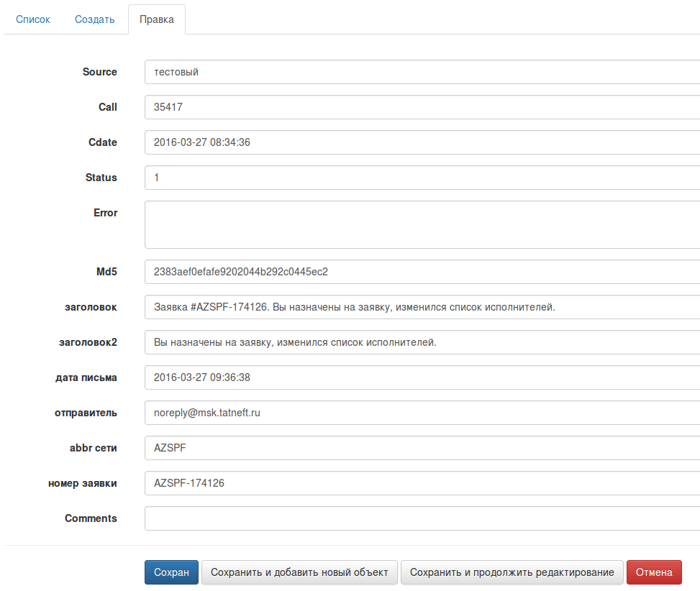Click the номер заявки field
The width and height of the screenshot is (700, 591).
pos(422,483)
